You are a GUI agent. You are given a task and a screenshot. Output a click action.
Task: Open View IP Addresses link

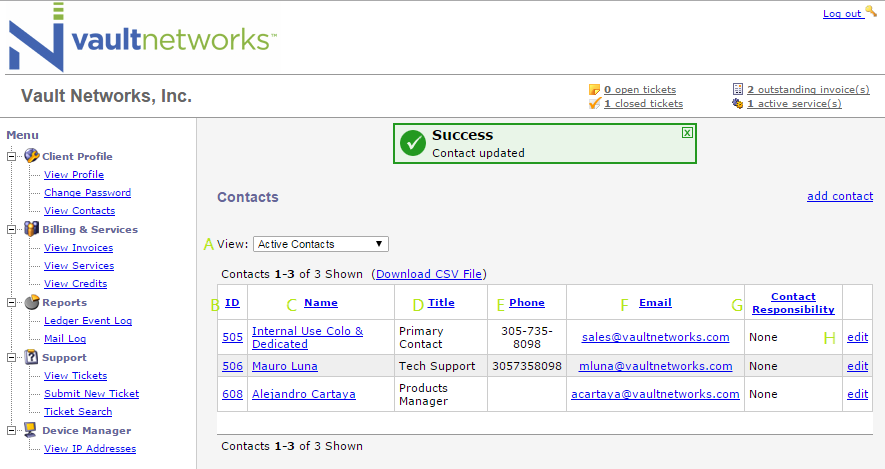(x=90, y=448)
